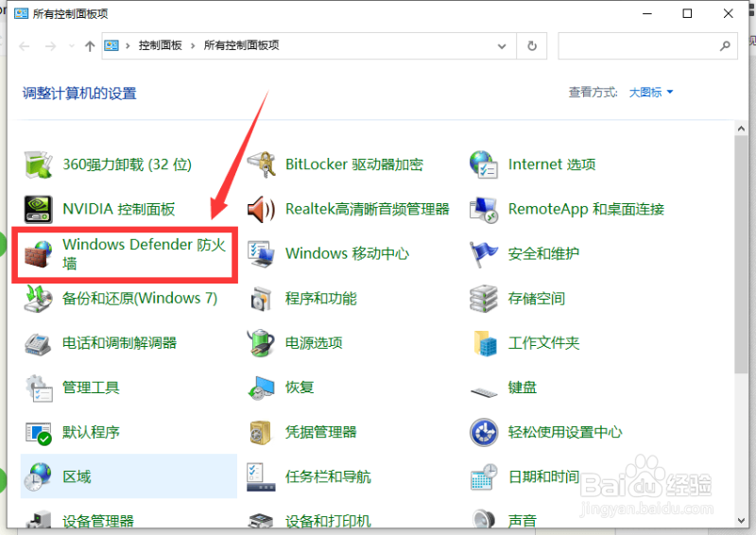The height and width of the screenshot is (535, 756).
Task: Maximize the 所有控制面板项 window
Action: [x=688, y=13]
